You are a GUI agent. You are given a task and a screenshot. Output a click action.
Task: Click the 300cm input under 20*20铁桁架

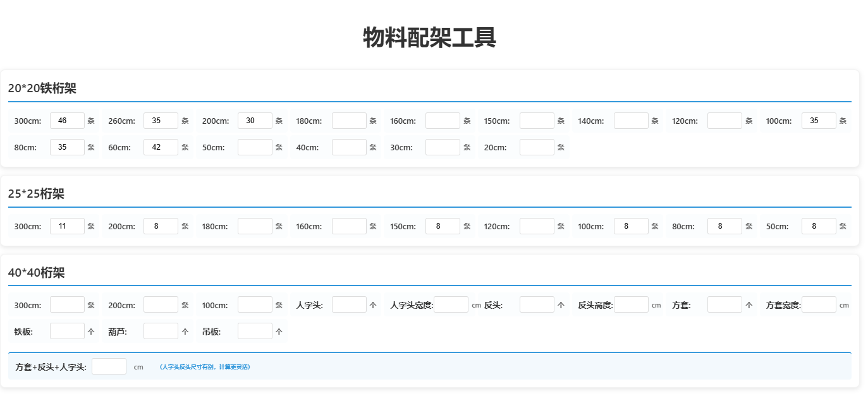67,121
